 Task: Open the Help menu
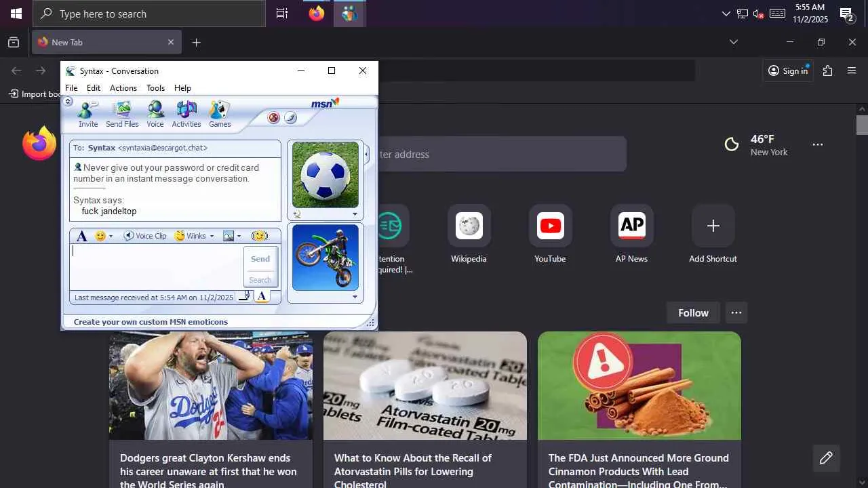coord(182,88)
